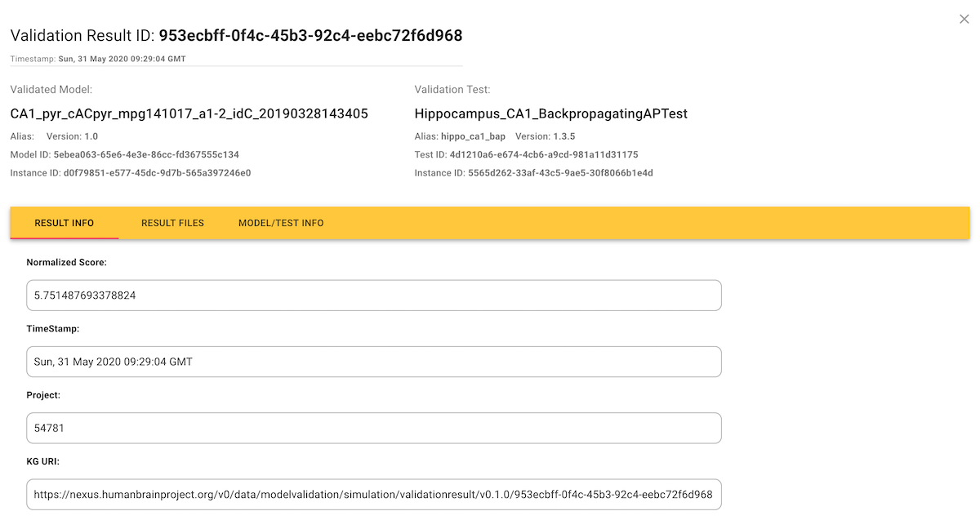The width and height of the screenshot is (980, 529).
Task: Click the model Instance ID starting d0f79851
Action: pyautogui.click(x=152, y=173)
